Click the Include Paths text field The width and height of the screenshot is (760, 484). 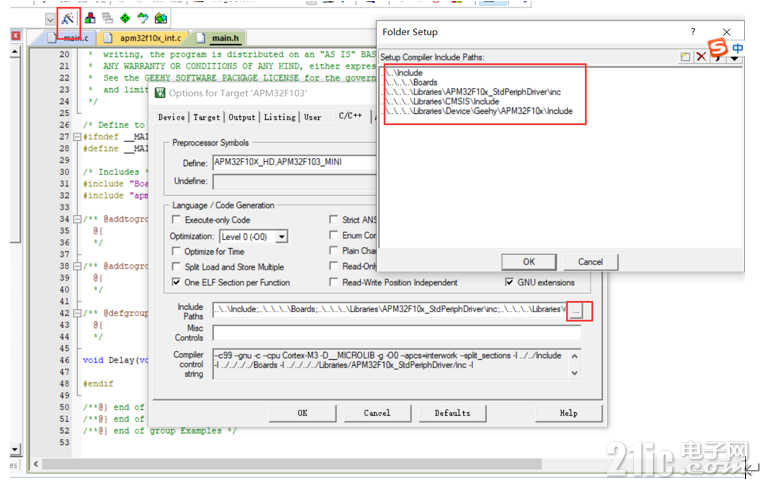(389, 309)
